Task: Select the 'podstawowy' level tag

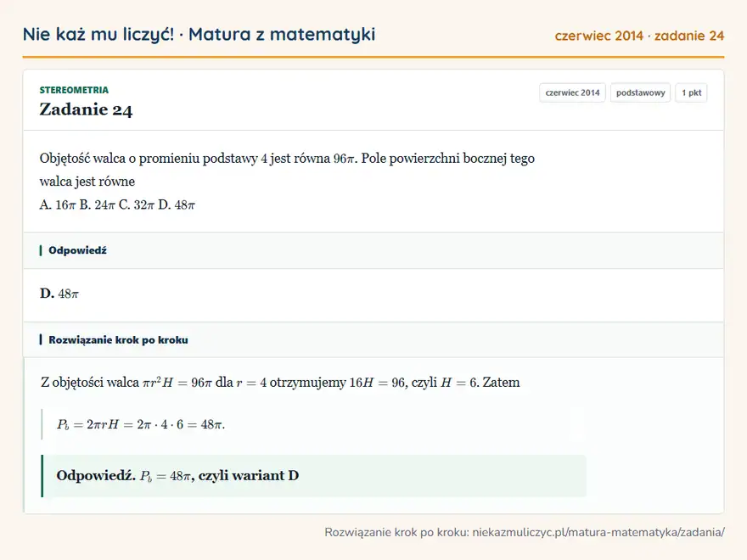Action: (640, 92)
